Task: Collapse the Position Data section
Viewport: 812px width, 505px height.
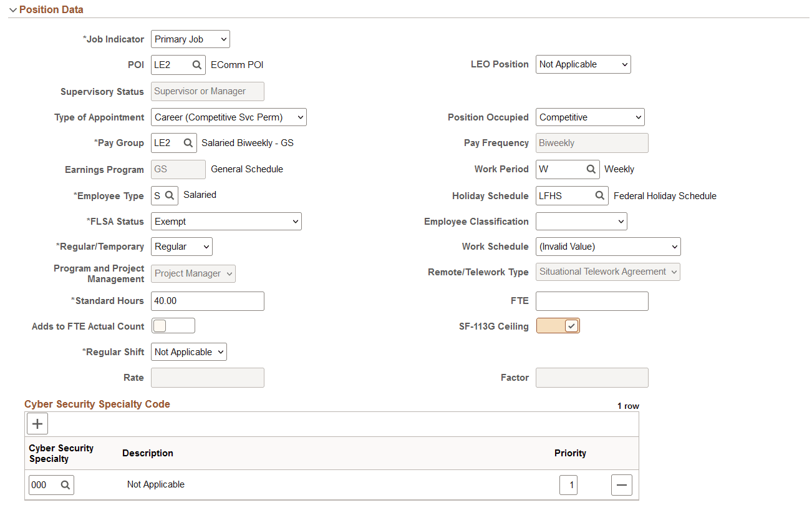Action: [11, 10]
